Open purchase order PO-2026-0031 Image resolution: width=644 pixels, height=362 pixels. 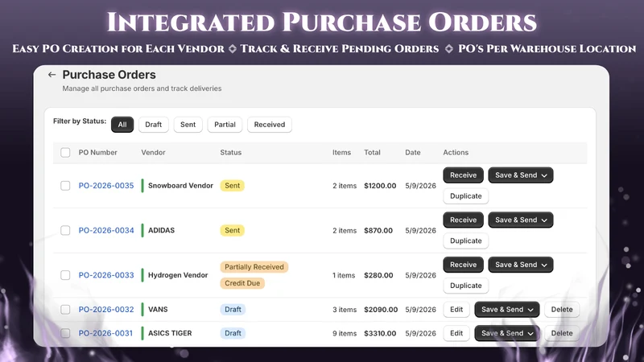pos(105,333)
